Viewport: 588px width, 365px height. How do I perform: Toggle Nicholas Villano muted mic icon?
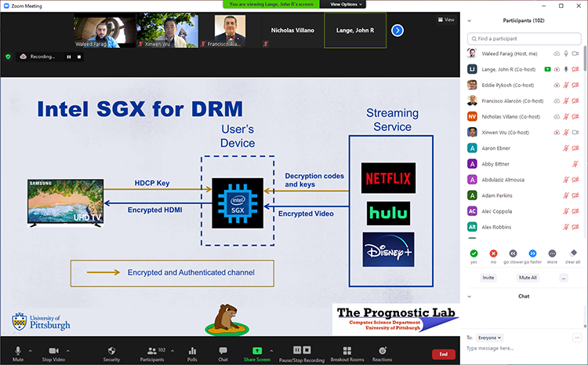[x=566, y=117]
